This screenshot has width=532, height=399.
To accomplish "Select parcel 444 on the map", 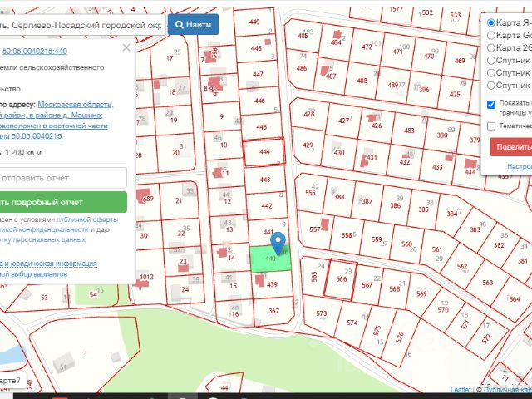I will tap(264, 153).
